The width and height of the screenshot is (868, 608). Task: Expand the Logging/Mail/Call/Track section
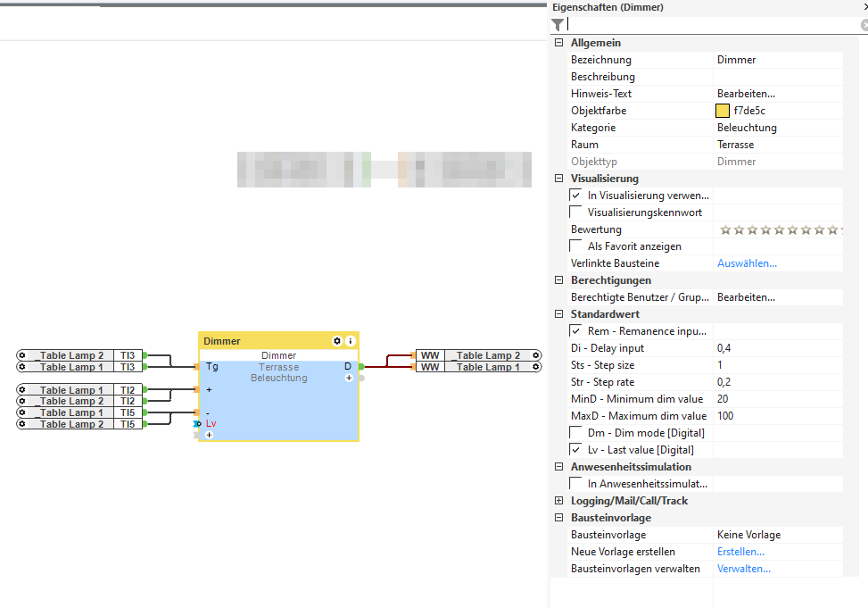(x=559, y=501)
